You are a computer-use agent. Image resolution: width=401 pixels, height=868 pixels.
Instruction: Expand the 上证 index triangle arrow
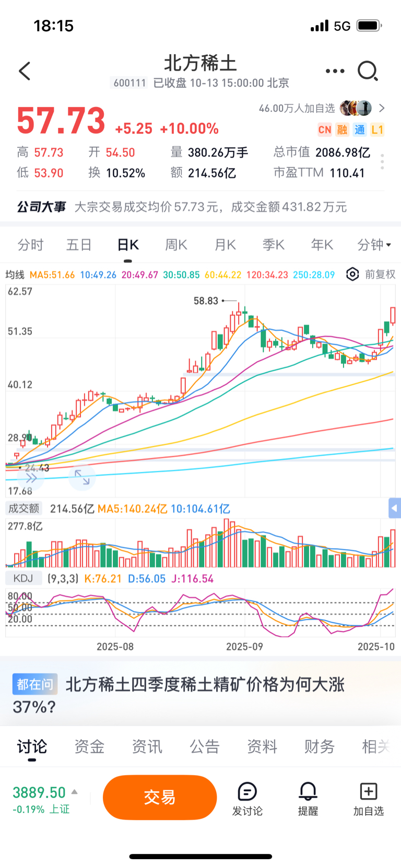[75, 792]
